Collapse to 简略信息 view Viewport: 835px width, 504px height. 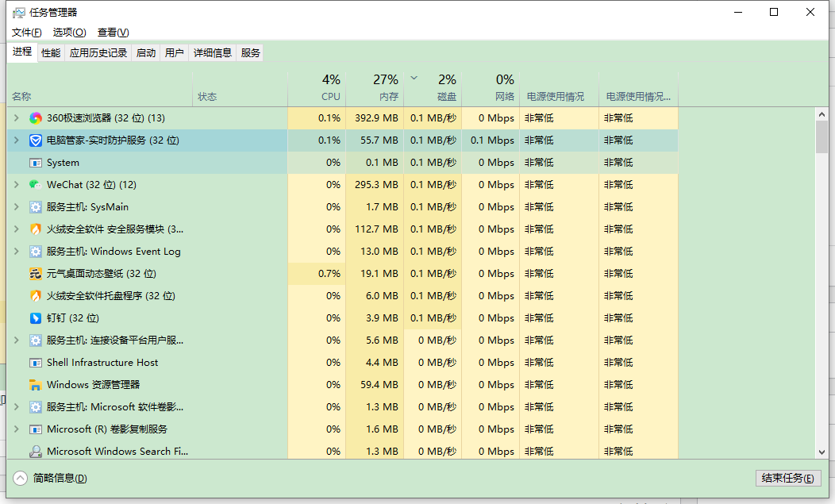pyautogui.click(x=50, y=478)
